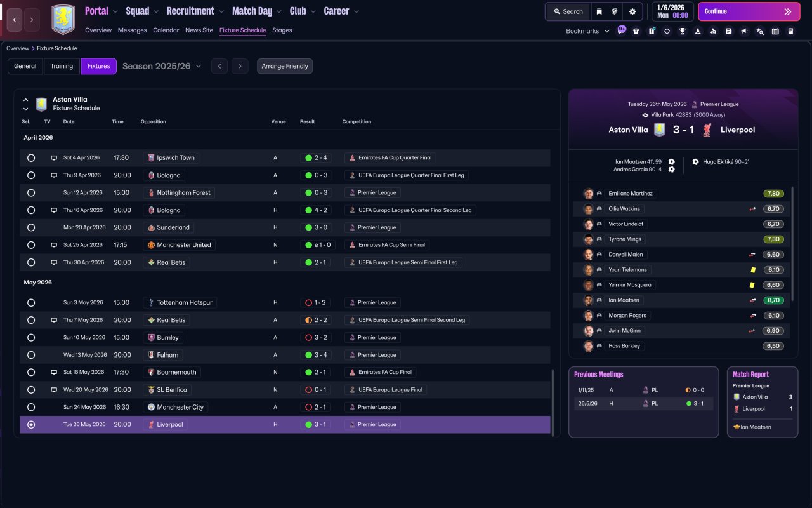Image resolution: width=812 pixels, height=508 pixels.
Task: Click the globe icon in top bar
Action: [x=615, y=11]
